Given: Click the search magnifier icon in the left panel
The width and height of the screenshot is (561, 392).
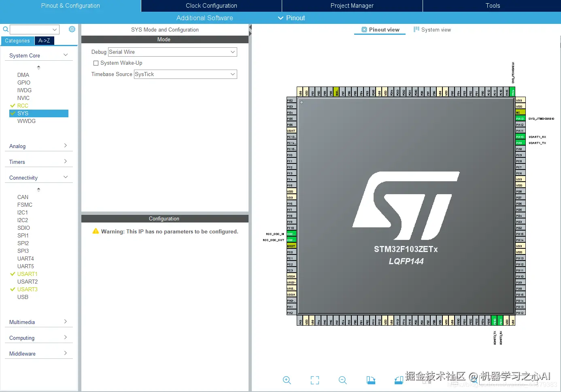Looking at the screenshot, I should [x=6, y=30].
